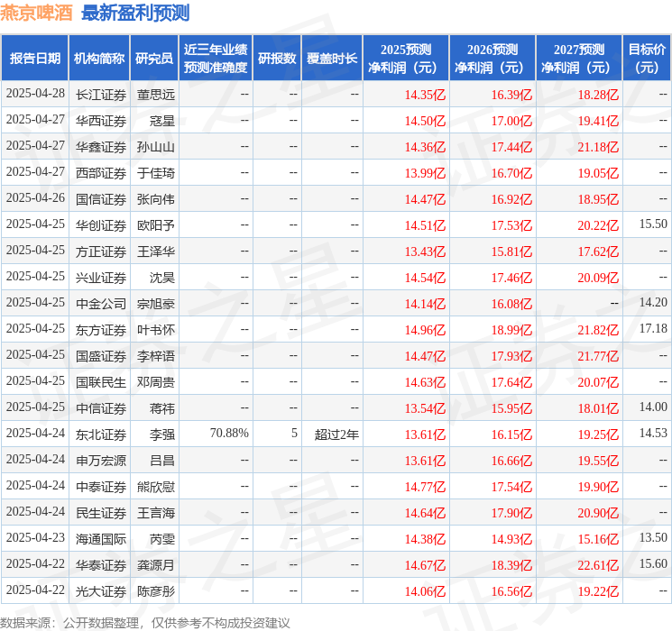Click the 机构简称 column header

tap(99, 59)
